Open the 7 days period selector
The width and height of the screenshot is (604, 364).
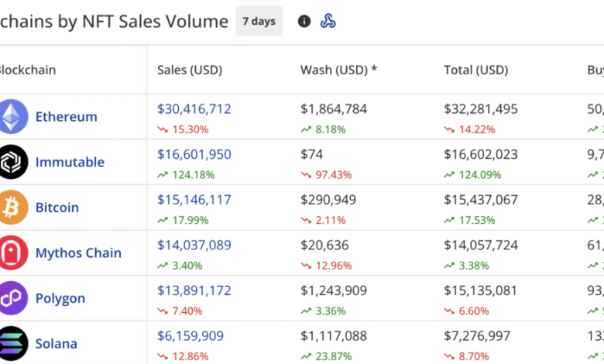[x=259, y=21]
